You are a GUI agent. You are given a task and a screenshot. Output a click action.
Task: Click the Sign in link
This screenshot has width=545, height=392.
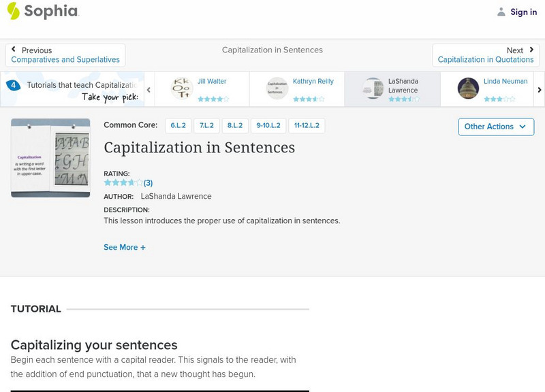coord(523,12)
